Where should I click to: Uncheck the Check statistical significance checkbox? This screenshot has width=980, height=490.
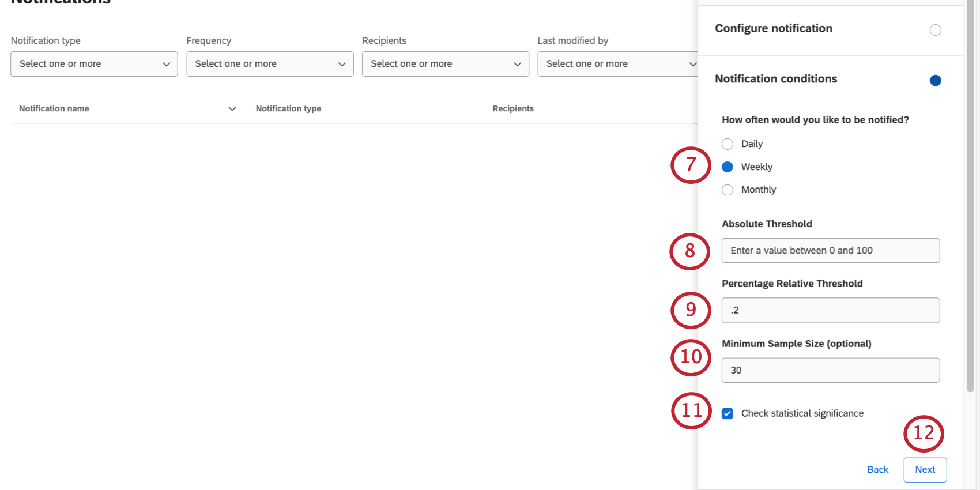click(727, 413)
